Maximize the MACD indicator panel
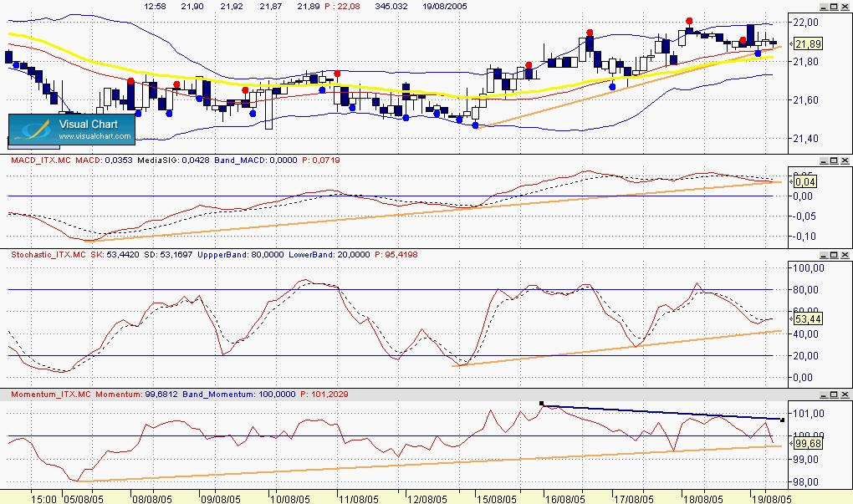This screenshot has height=504, width=853. click(834, 160)
